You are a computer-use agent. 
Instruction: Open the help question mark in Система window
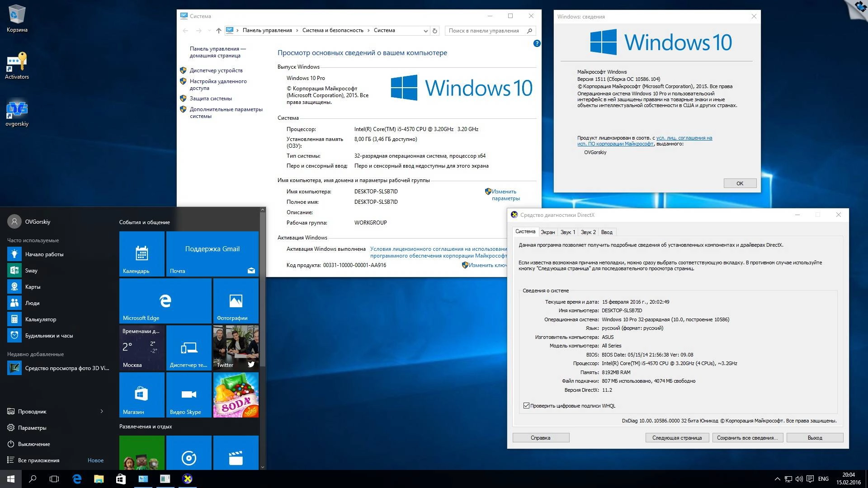coord(537,43)
